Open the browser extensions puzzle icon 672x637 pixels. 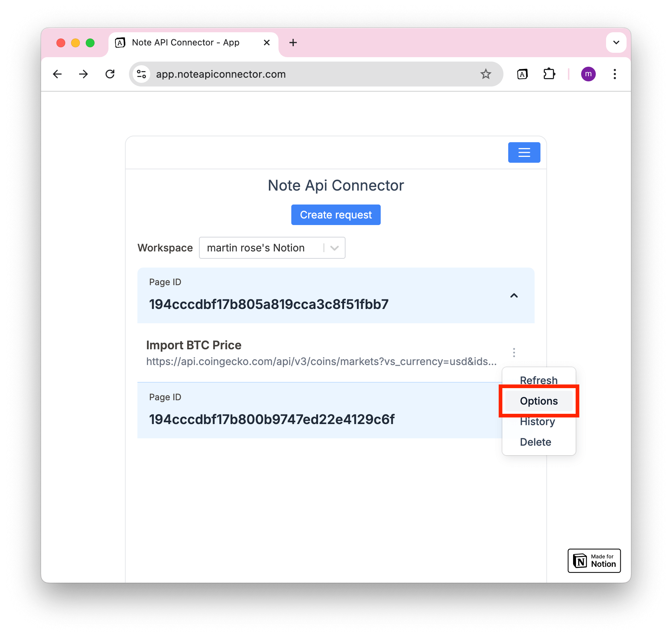pos(549,74)
